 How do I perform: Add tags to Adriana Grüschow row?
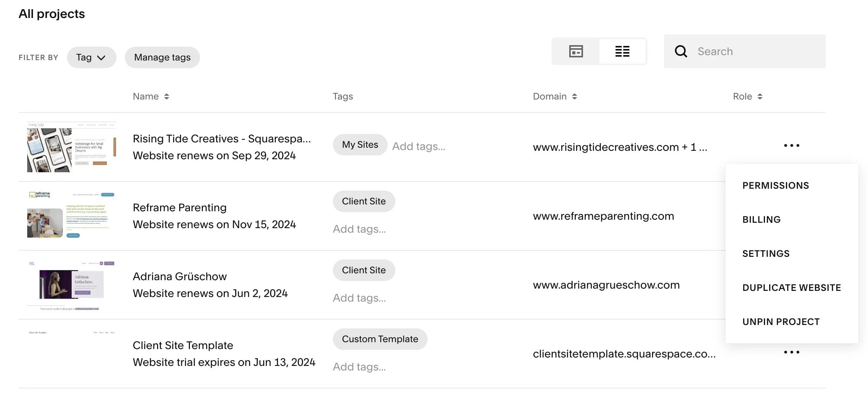(359, 298)
